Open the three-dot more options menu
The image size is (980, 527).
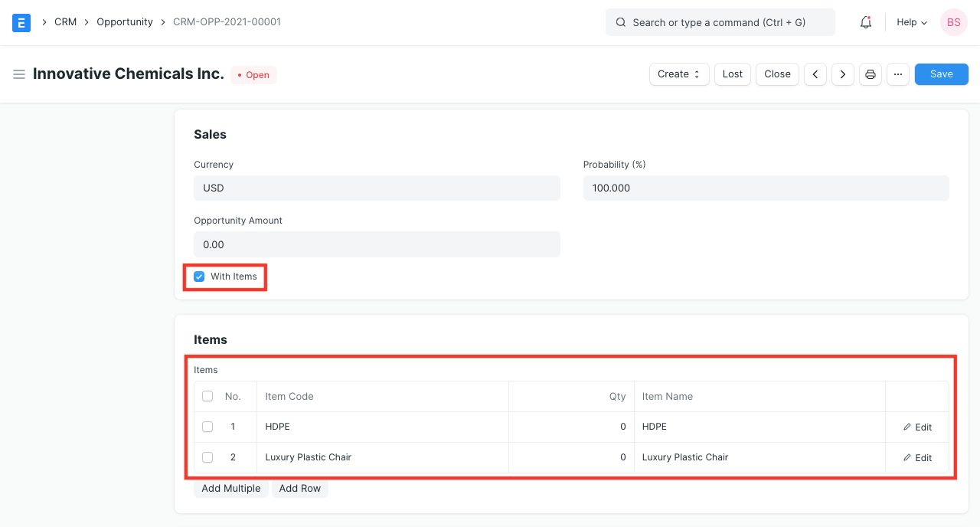(x=898, y=74)
